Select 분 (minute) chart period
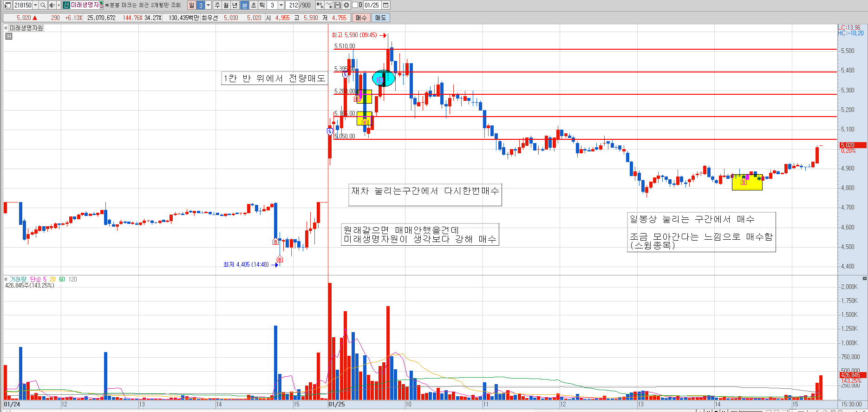Screen dimensions: 868x412 [x=245, y=5]
